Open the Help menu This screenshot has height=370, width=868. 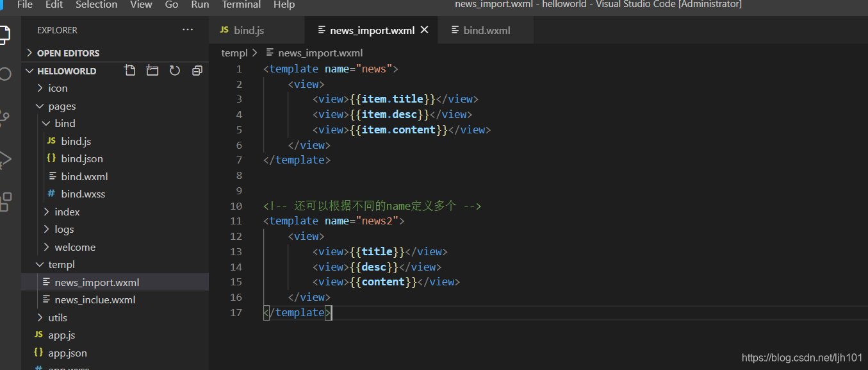pyautogui.click(x=284, y=4)
